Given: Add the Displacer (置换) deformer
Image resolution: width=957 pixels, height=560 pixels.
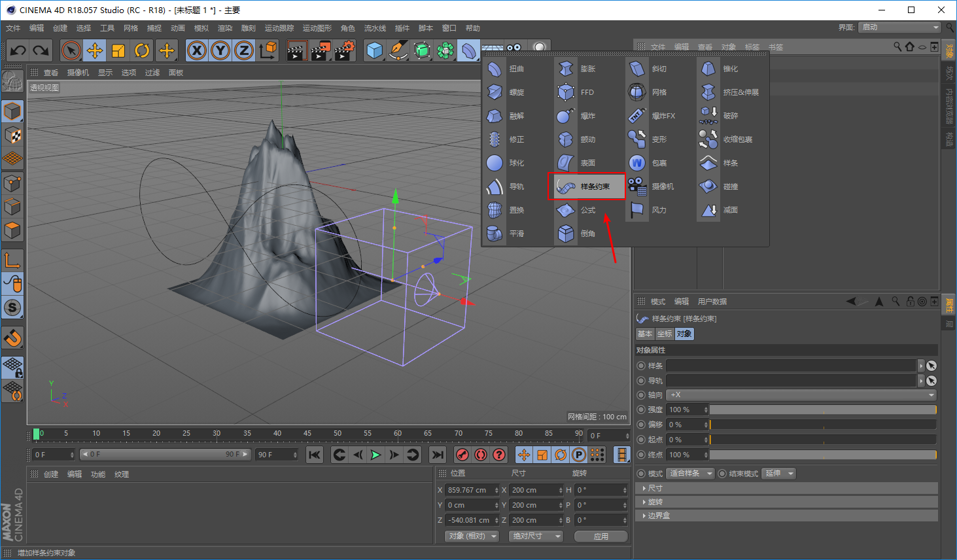Looking at the screenshot, I should coord(507,210).
